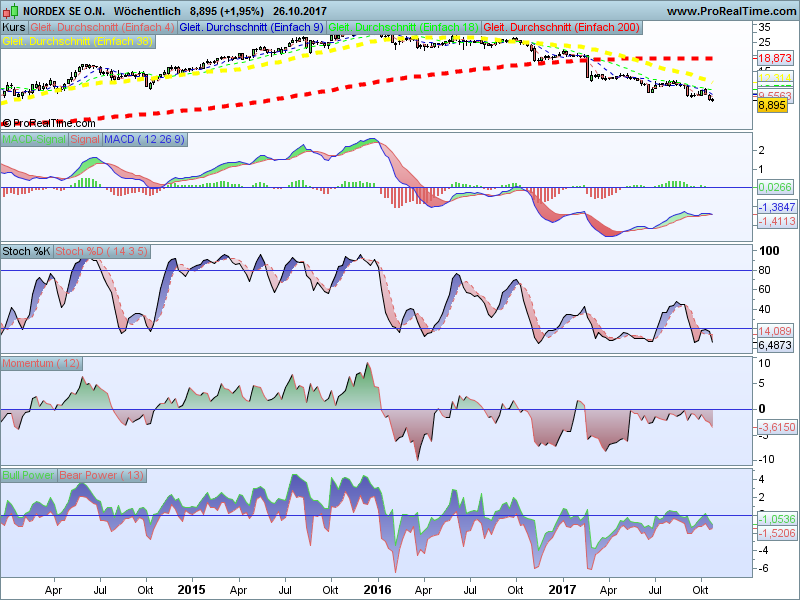The image size is (800, 600).
Task: Click the MACD value -1,3847
Action: click(776, 207)
